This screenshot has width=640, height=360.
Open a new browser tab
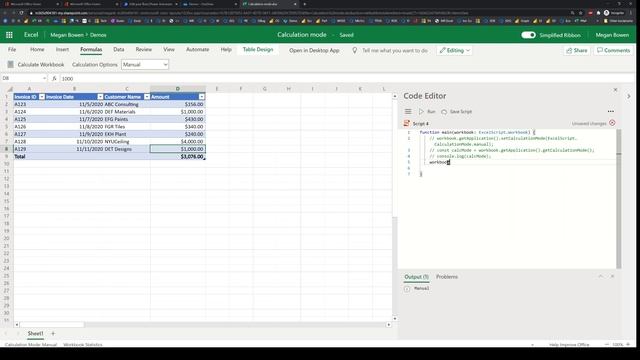pos(304,4)
